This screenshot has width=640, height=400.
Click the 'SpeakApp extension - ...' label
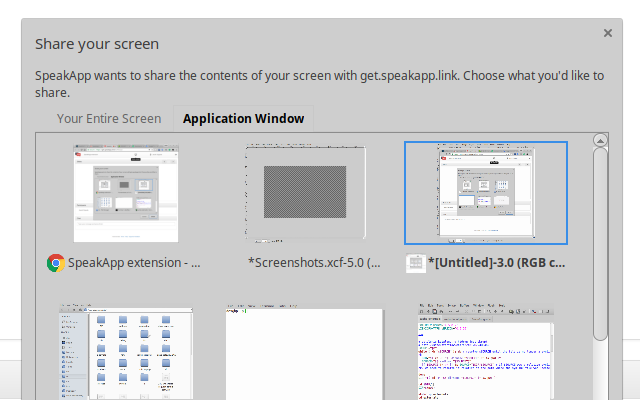point(134,263)
